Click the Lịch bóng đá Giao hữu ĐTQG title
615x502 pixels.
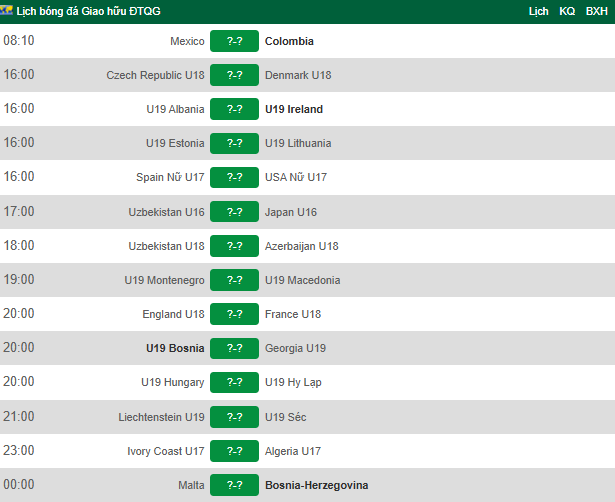[90, 11]
